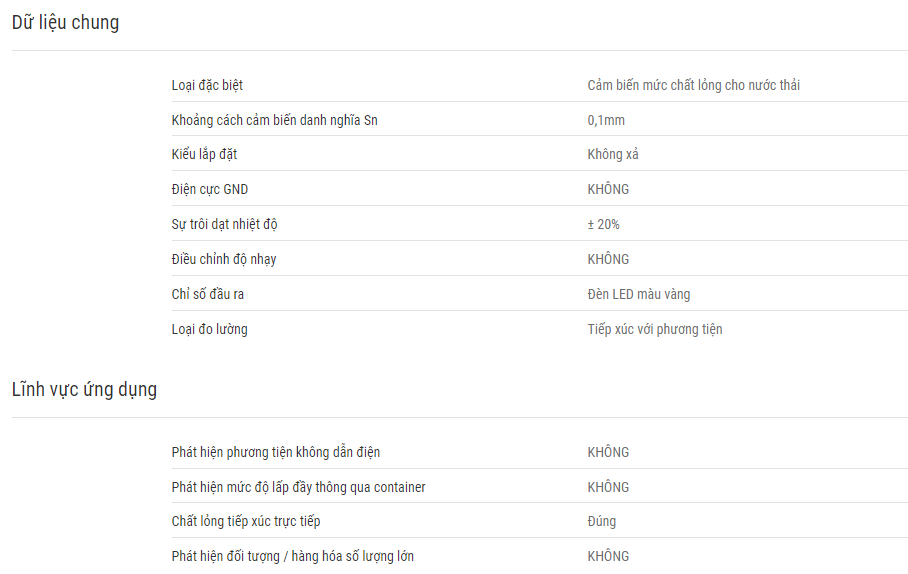This screenshot has width=908, height=574.
Task: Click 'Phát hiện đối tượng / hàng hóa số lượng lớn'
Action: 292,556
